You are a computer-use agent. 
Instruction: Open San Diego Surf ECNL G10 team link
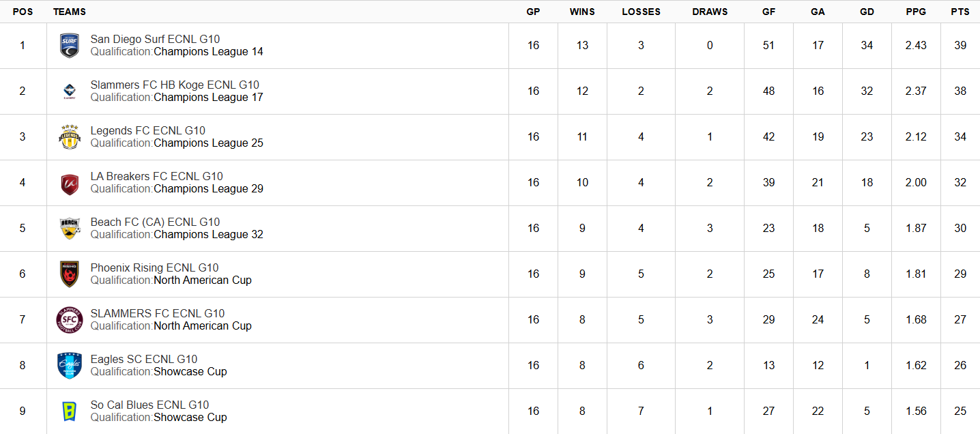click(155, 40)
